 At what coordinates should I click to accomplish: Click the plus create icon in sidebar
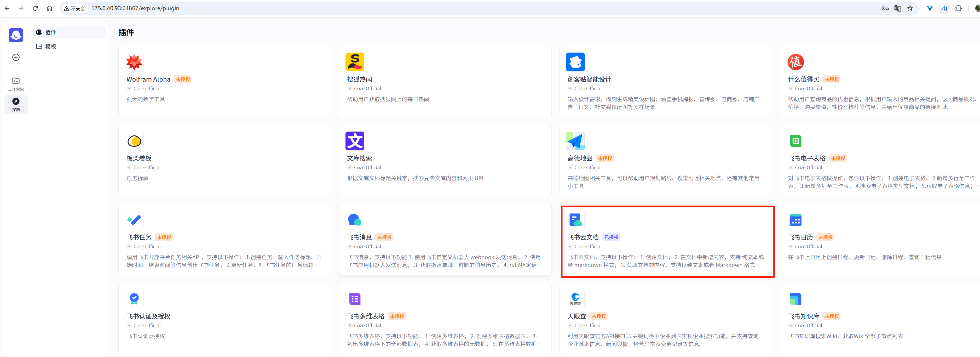point(16,57)
